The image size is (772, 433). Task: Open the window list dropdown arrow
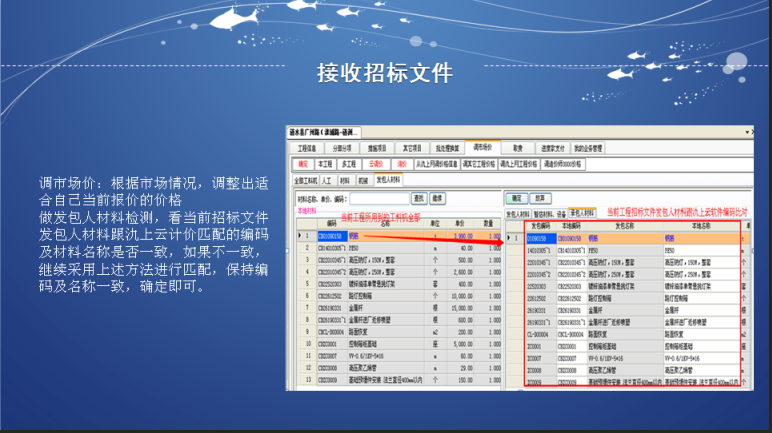point(747,132)
